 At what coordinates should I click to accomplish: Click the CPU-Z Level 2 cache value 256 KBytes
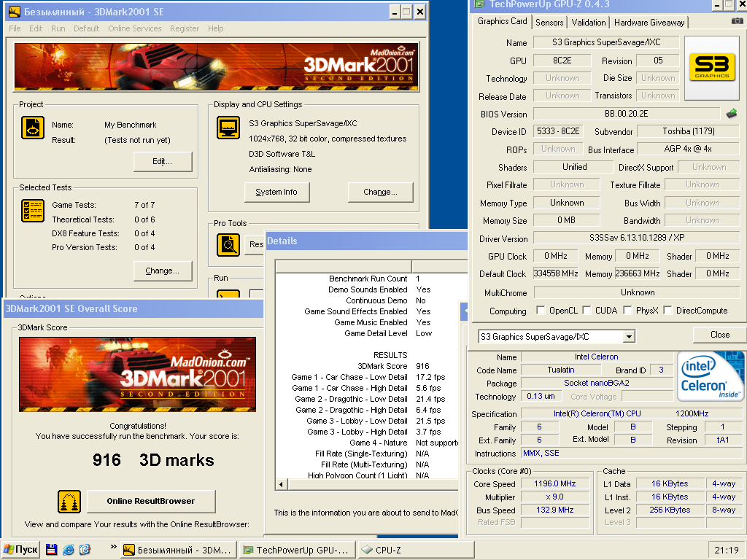point(670,510)
